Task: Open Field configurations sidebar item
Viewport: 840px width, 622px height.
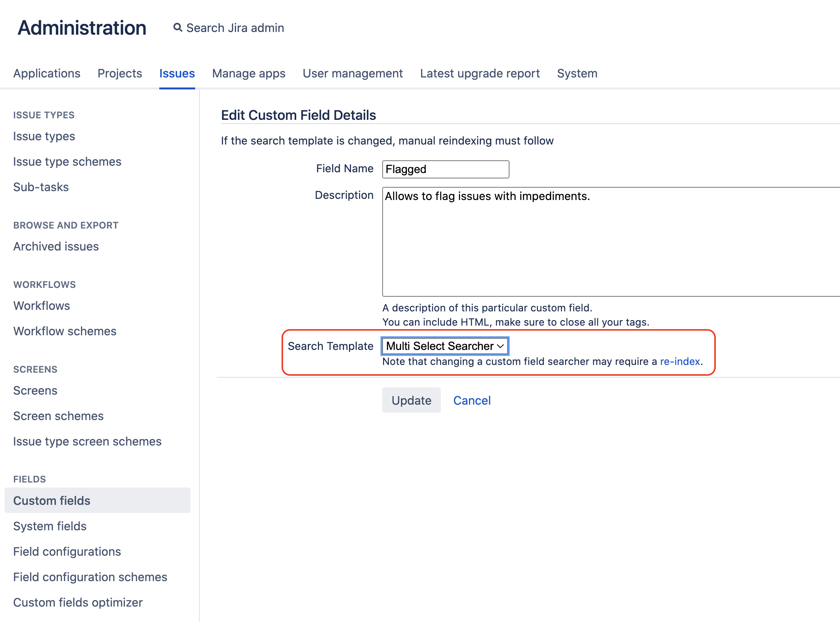Action: pos(67,551)
